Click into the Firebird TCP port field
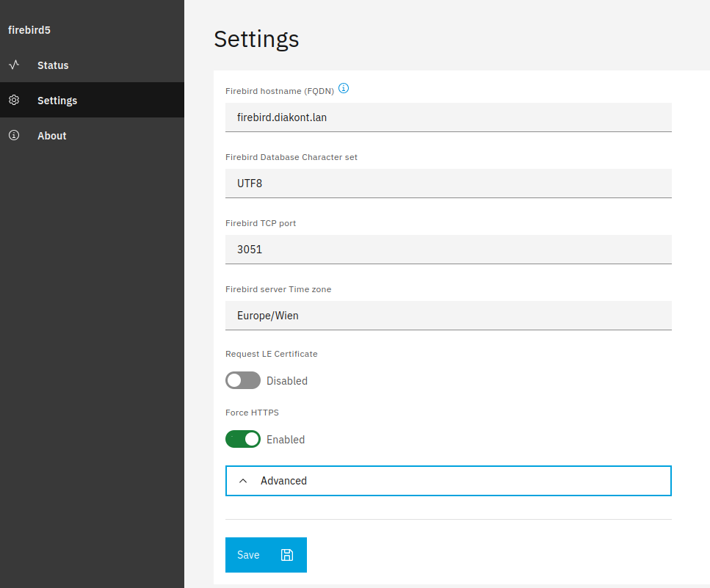 (448, 249)
